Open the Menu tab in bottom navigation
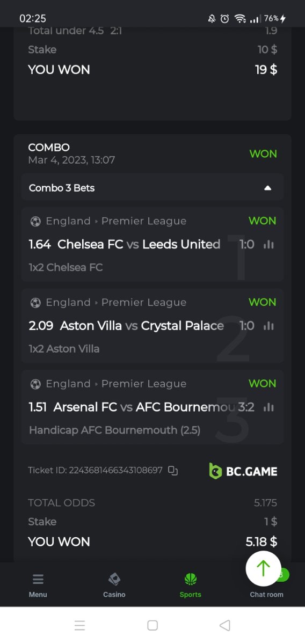The height and width of the screenshot is (644, 305). (x=38, y=585)
